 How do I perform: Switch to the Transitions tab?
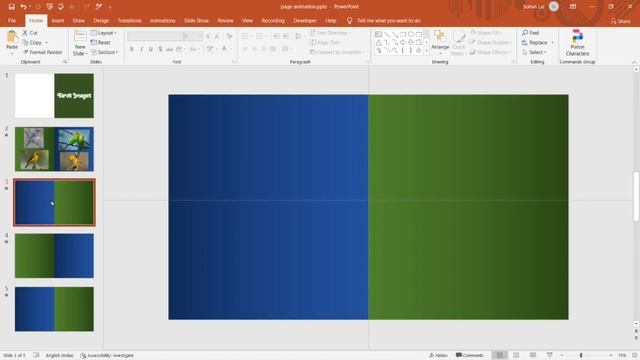[x=129, y=20]
